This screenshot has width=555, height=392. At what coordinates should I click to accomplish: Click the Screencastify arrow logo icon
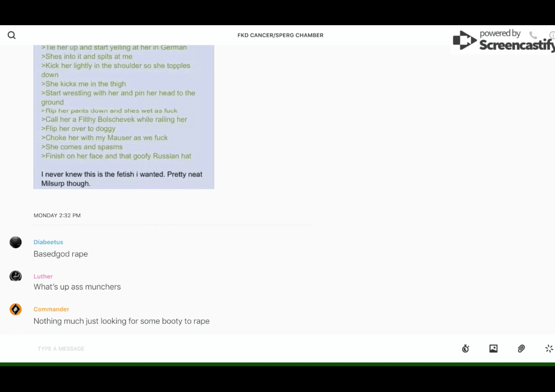[x=464, y=40]
